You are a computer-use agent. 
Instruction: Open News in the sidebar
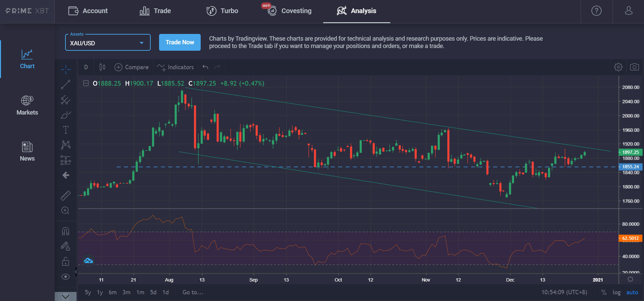27,151
